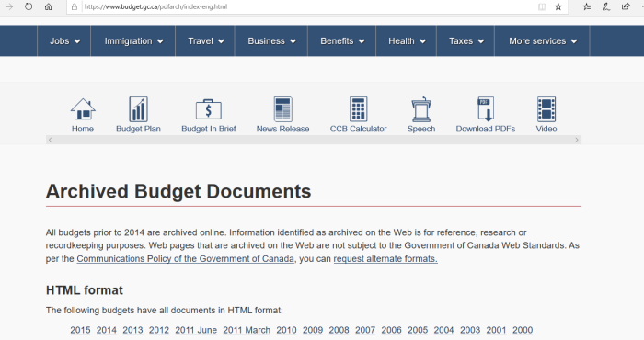This screenshot has width=644, height=340.
Task: Click the padlock site security icon
Action: [75, 6]
